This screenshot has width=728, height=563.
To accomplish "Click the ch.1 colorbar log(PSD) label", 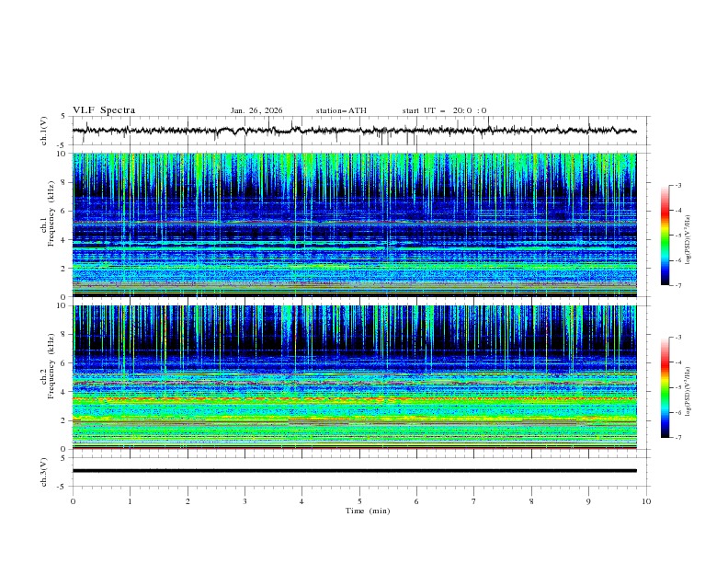I will 688,240.
